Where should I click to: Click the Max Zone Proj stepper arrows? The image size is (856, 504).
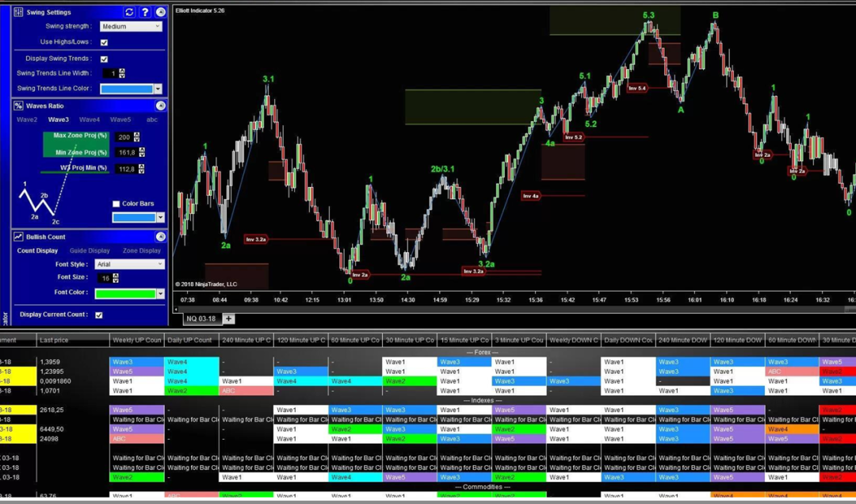[x=136, y=137]
